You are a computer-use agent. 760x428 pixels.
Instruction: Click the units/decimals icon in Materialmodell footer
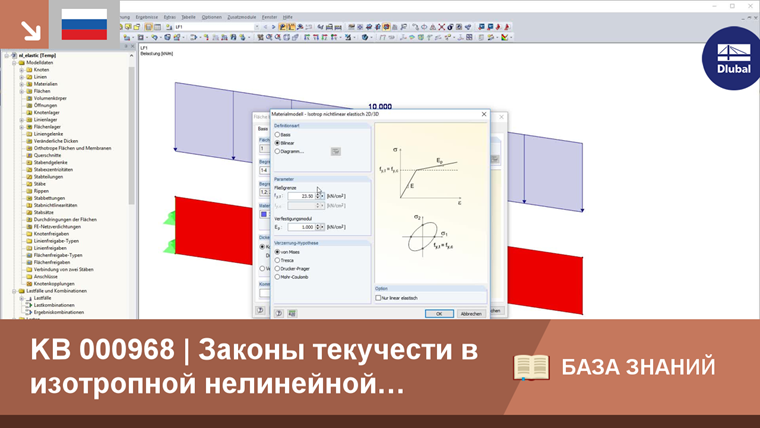tap(292, 314)
